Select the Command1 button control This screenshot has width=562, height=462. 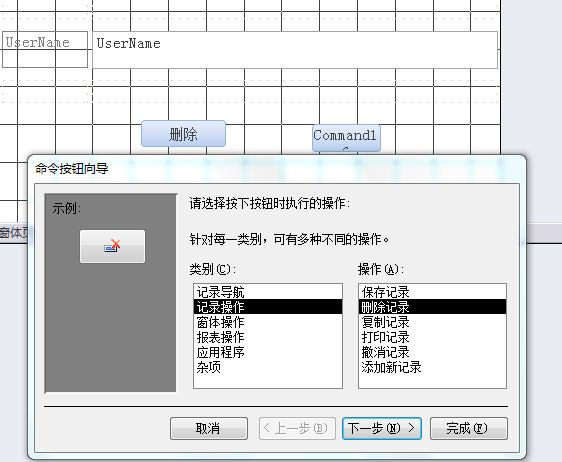346,138
